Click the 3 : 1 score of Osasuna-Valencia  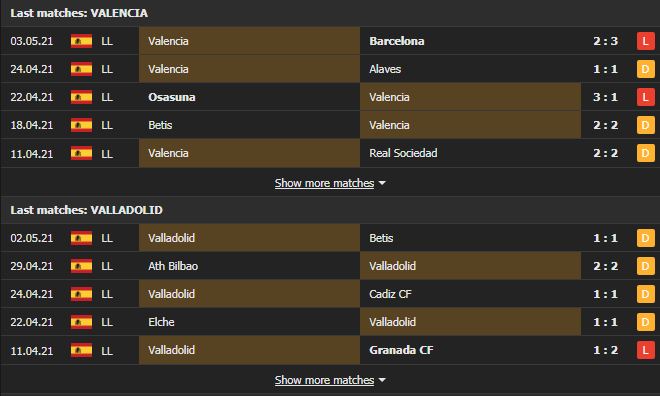pyautogui.click(x=605, y=97)
